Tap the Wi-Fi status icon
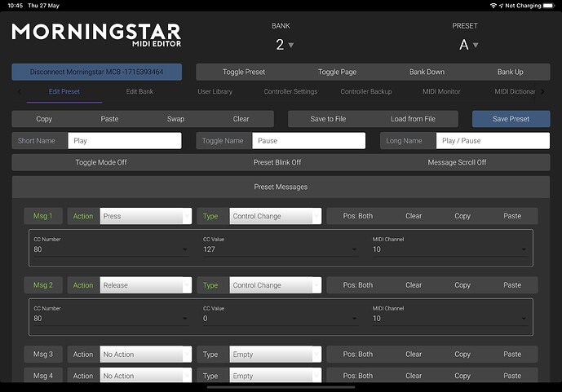562x392 pixels. click(493, 6)
